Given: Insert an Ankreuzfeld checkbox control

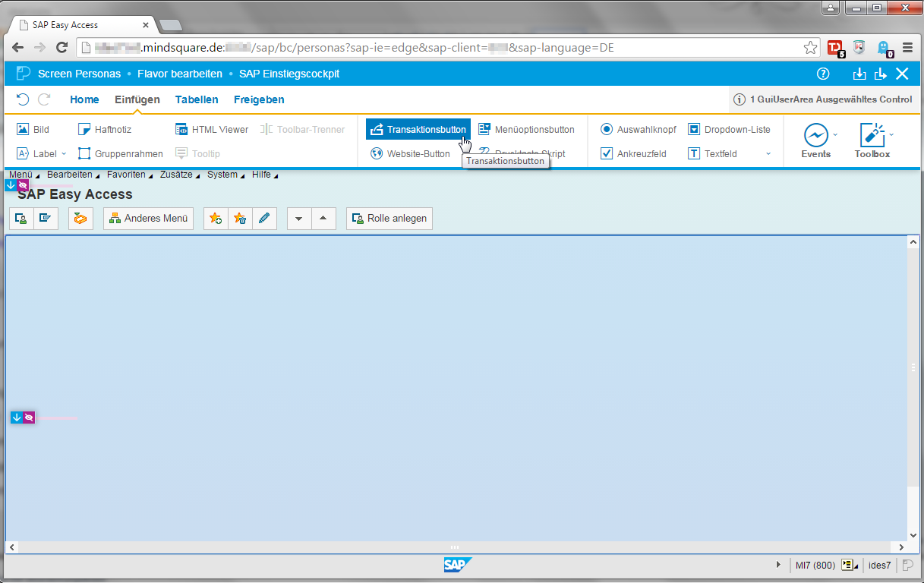Looking at the screenshot, I should pos(633,153).
